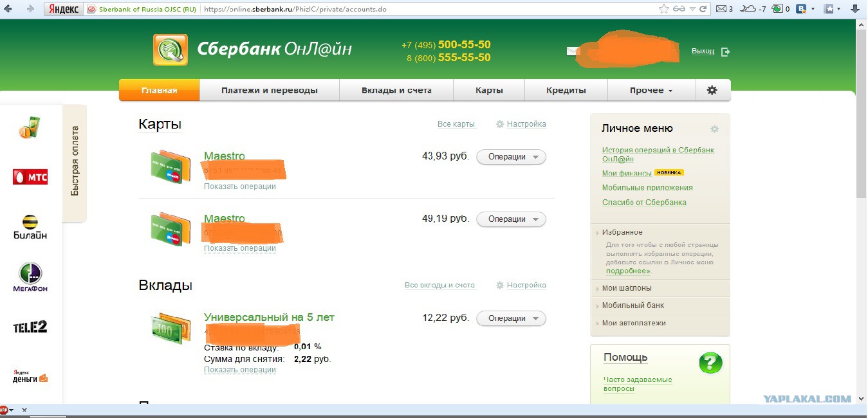Open the Мои финансы link

pyautogui.click(x=627, y=173)
